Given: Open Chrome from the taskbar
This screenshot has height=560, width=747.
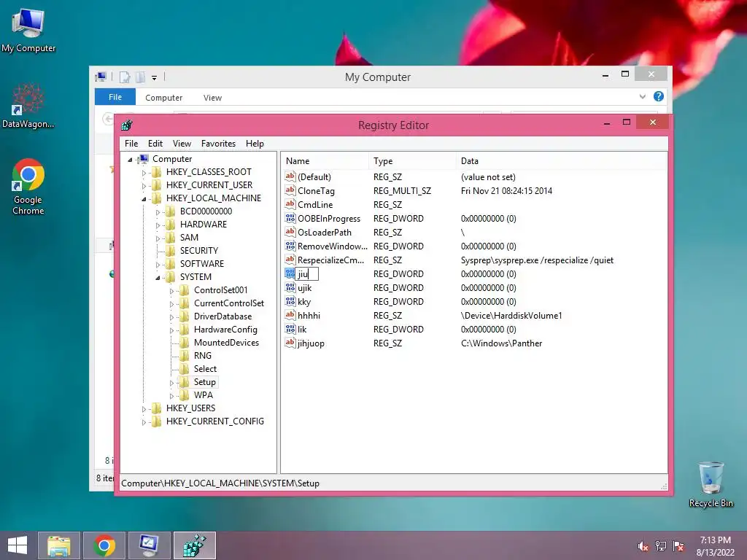Looking at the screenshot, I should [104, 545].
